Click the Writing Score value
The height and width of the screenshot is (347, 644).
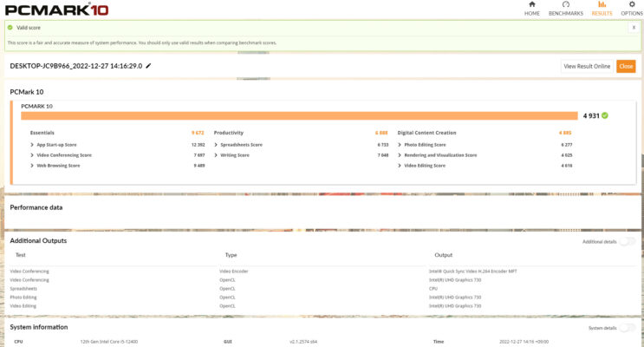tap(383, 155)
